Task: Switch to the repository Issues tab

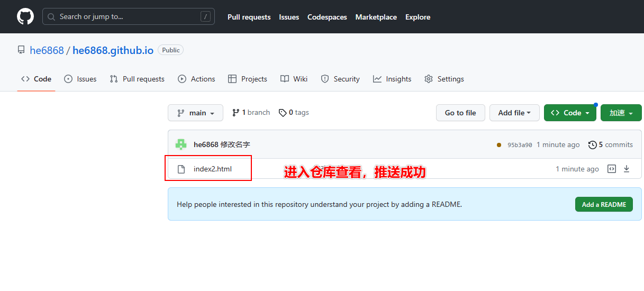Action: point(80,79)
